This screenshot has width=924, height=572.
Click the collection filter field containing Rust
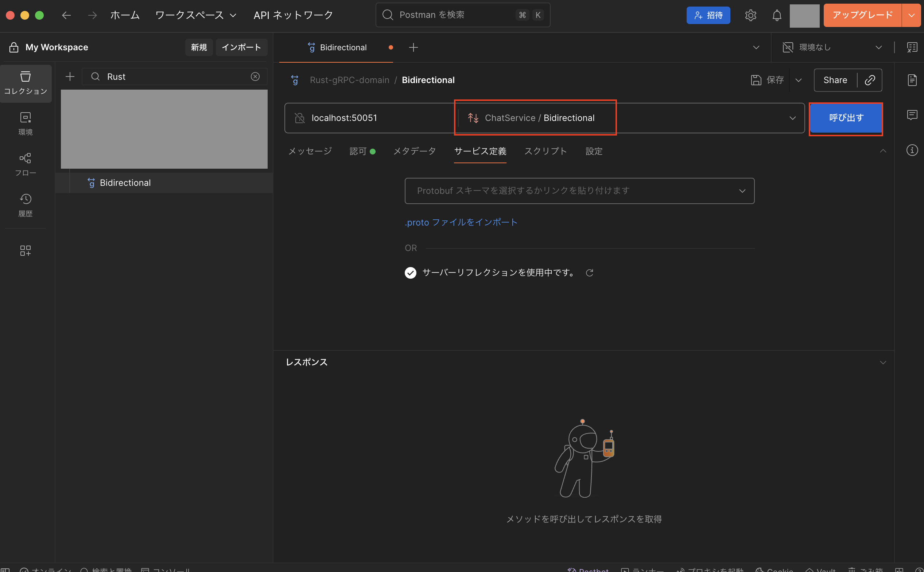[x=175, y=77]
